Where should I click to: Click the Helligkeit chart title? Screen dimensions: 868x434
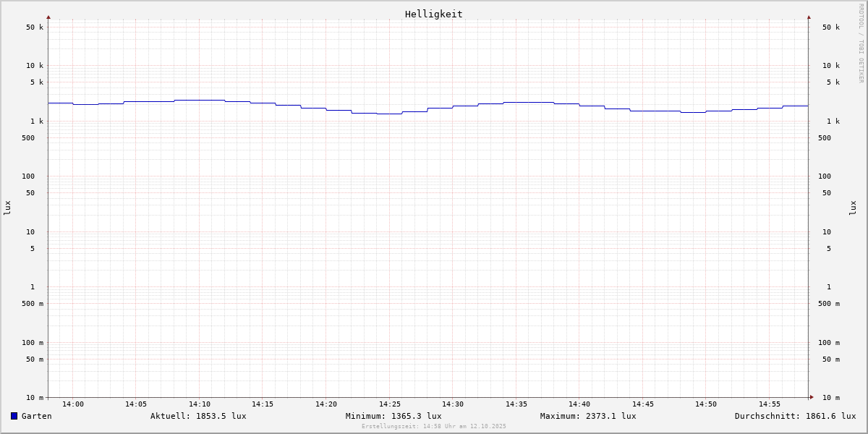pyautogui.click(x=433, y=14)
